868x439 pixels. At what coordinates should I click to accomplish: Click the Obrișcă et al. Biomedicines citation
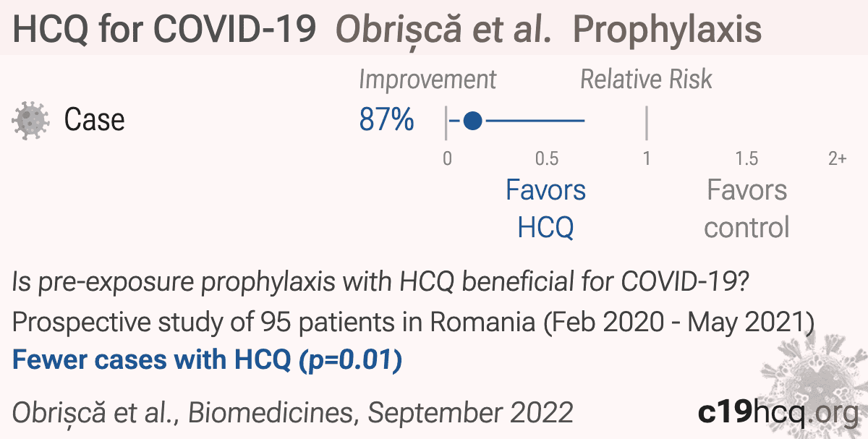(x=293, y=413)
